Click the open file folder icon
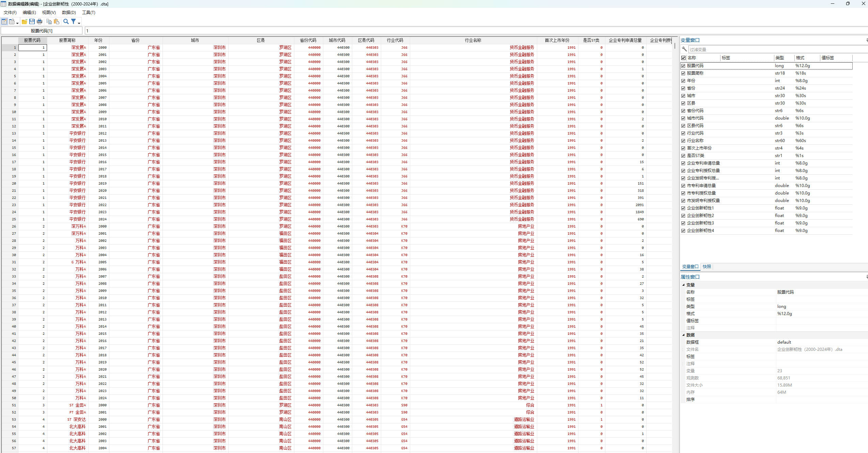The width and height of the screenshot is (868, 453). 25,21
